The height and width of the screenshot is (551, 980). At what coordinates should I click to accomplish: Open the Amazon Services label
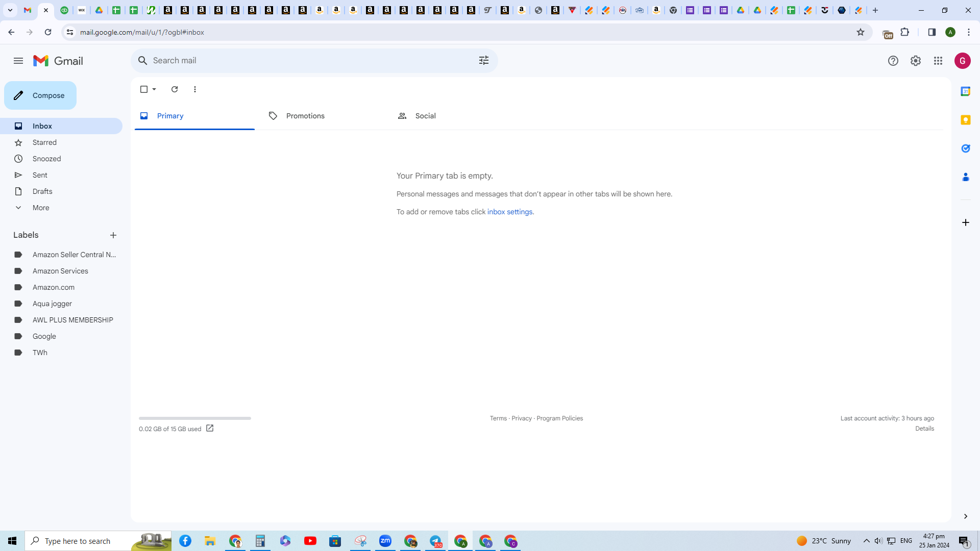point(61,271)
